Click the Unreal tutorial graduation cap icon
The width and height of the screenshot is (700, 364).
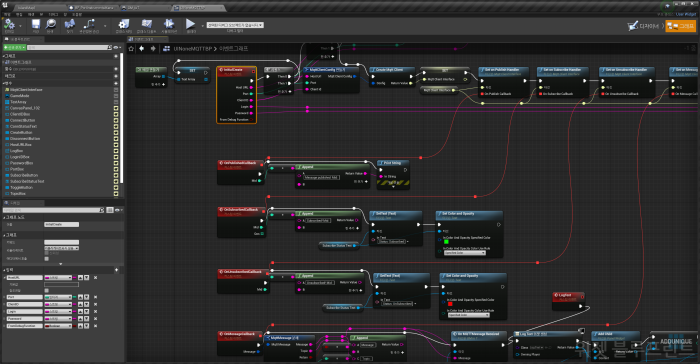[668, 6]
